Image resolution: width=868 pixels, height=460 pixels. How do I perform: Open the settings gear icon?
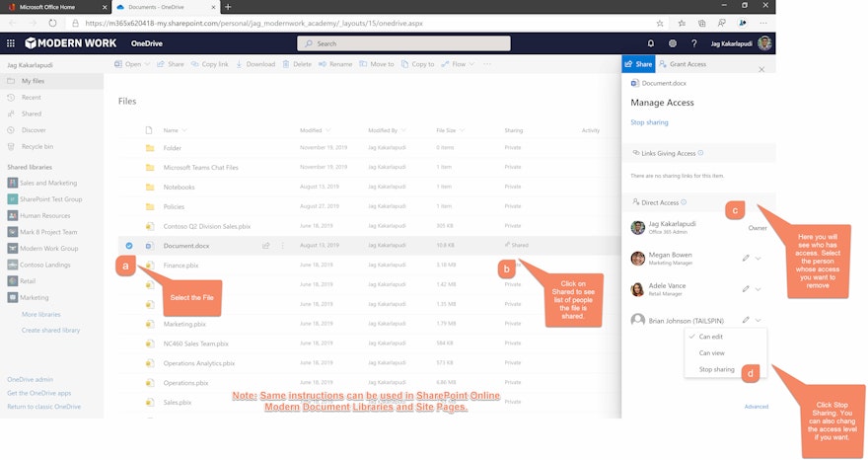(673, 43)
